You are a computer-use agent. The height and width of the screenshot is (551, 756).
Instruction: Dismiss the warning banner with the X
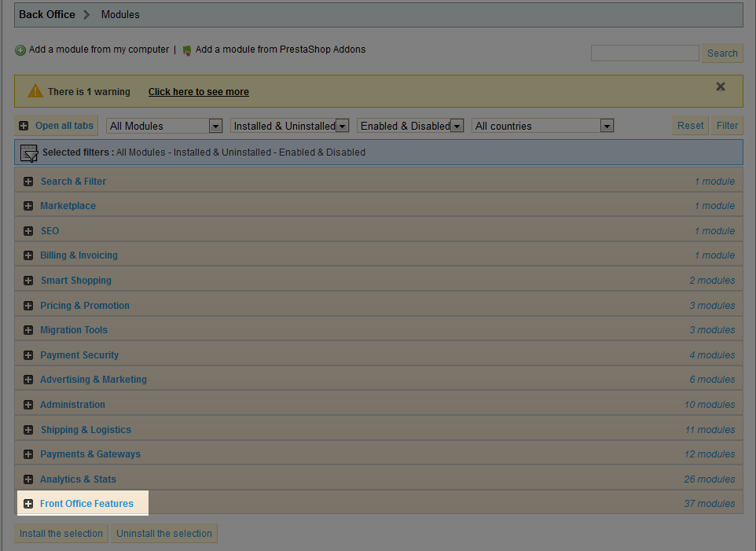click(721, 86)
